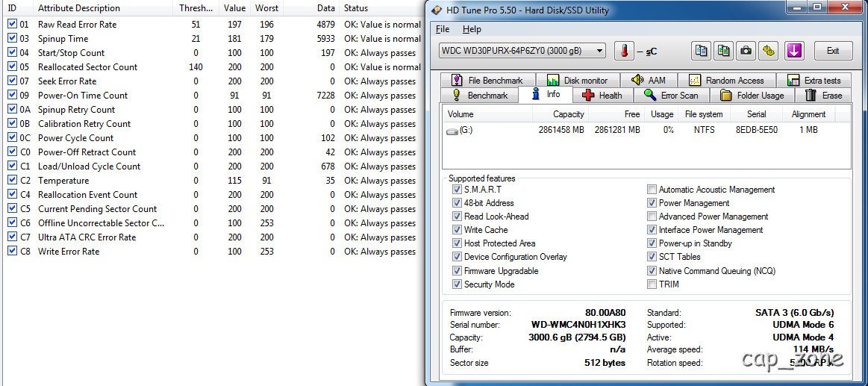
Task: Open the Folder Usage tab
Action: tap(752, 96)
